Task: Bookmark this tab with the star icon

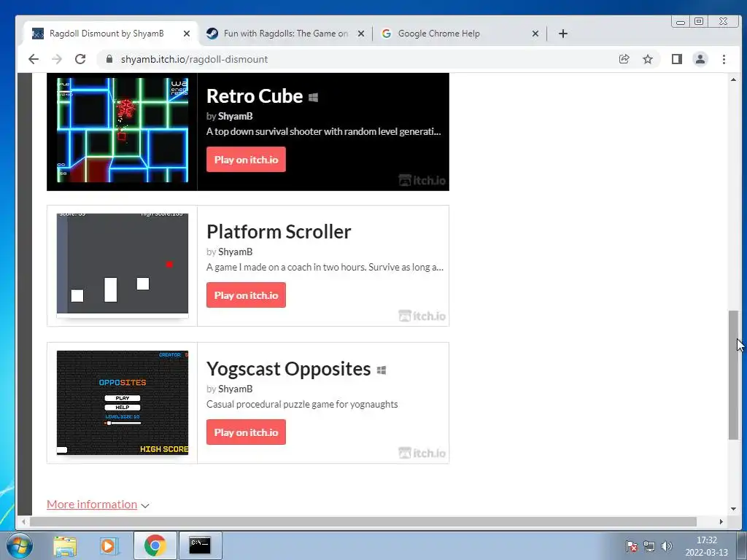Action: (648, 59)
